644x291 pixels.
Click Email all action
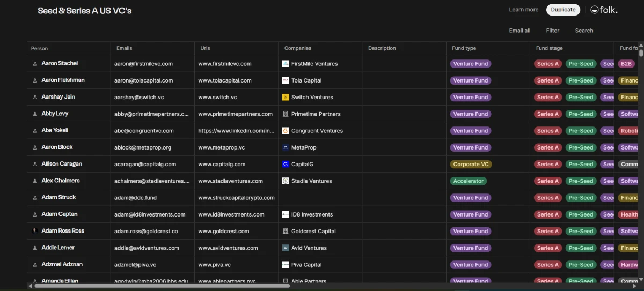[x=519, y=31]
